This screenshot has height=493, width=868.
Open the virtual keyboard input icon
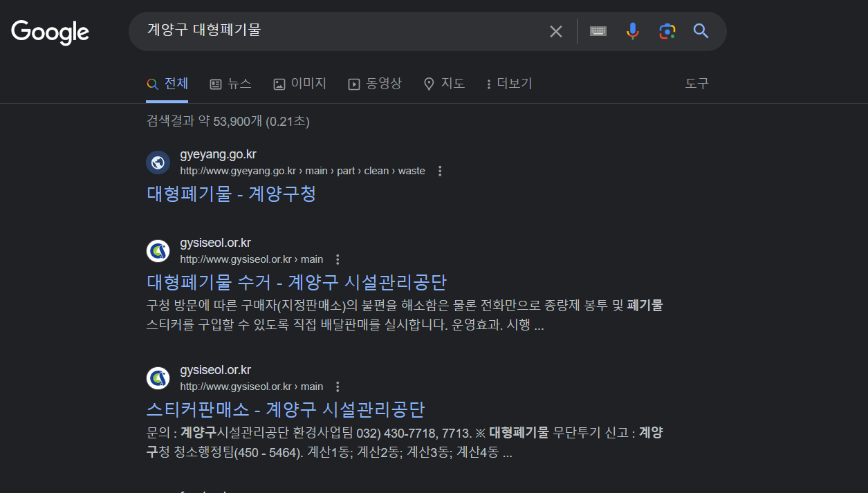[598, 31]
